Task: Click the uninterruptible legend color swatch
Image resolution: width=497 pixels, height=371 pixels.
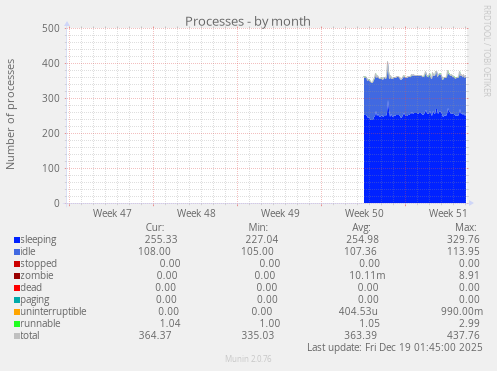Action: pyautogui.click(x=17, y=312)
